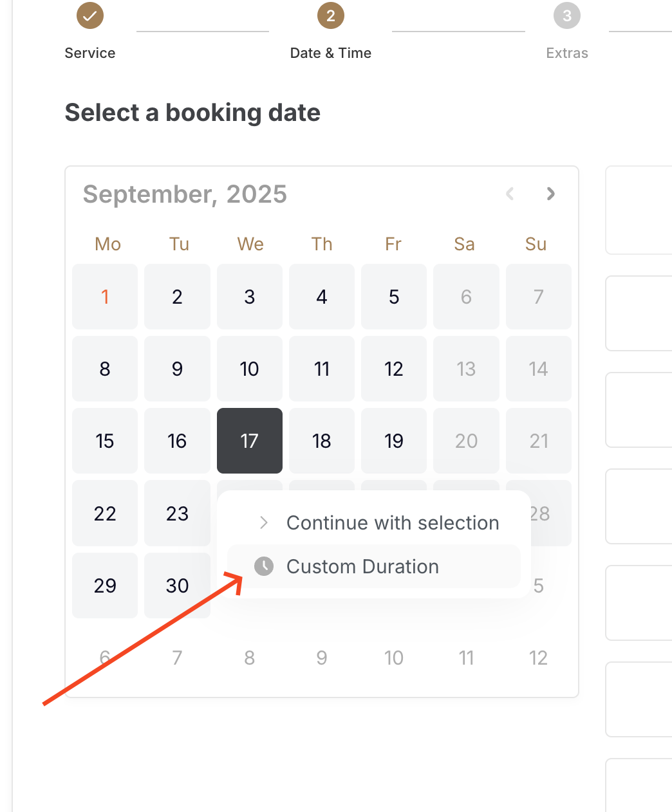Click the Extras step number 3 circle
Image resolution: width=672 pixels, height=812 pixels.
point(567,15)
